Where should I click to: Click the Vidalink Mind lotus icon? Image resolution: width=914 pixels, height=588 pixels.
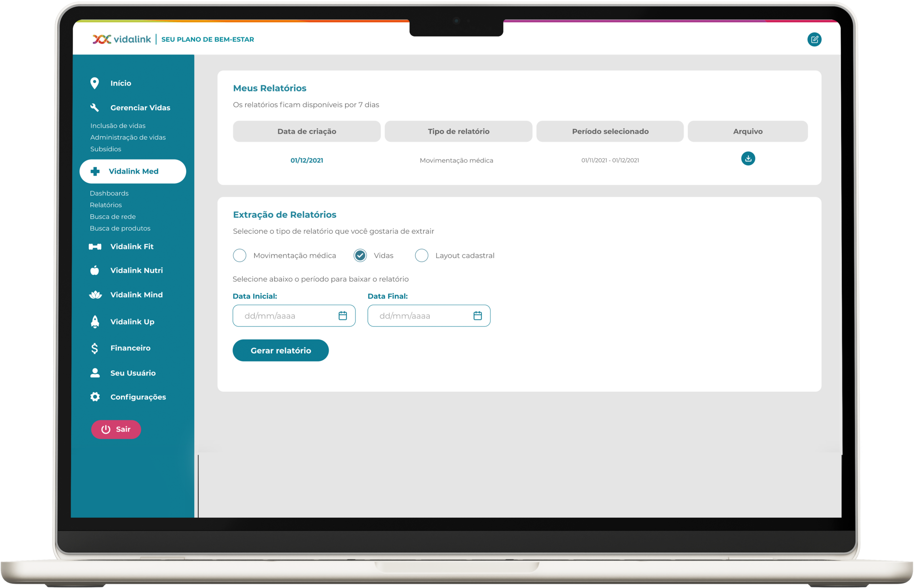pyautogui.click(x=95, y=295)
